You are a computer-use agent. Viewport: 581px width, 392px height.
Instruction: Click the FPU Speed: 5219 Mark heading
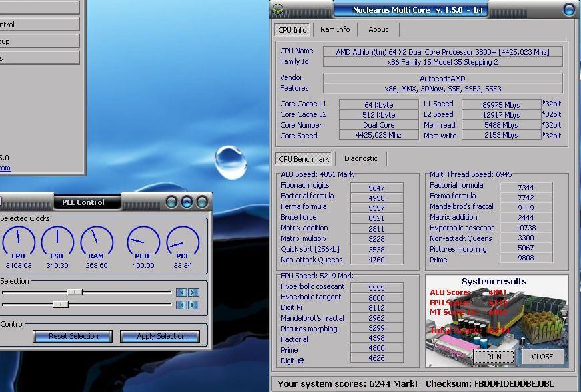pyautogui.click(x=316, y=276)
